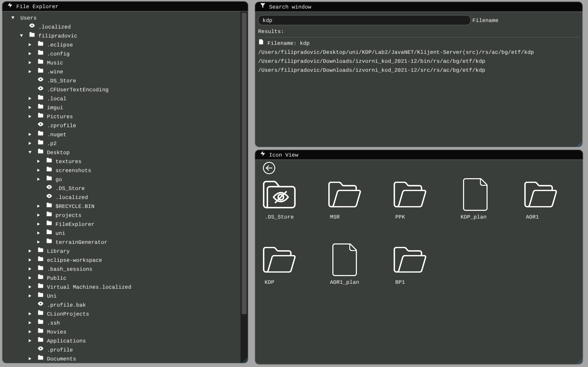Image resolution: width=588 pixels, height=367 pixels.
Task: Open the MSR folder icon
Action: (x=344, y=195)
